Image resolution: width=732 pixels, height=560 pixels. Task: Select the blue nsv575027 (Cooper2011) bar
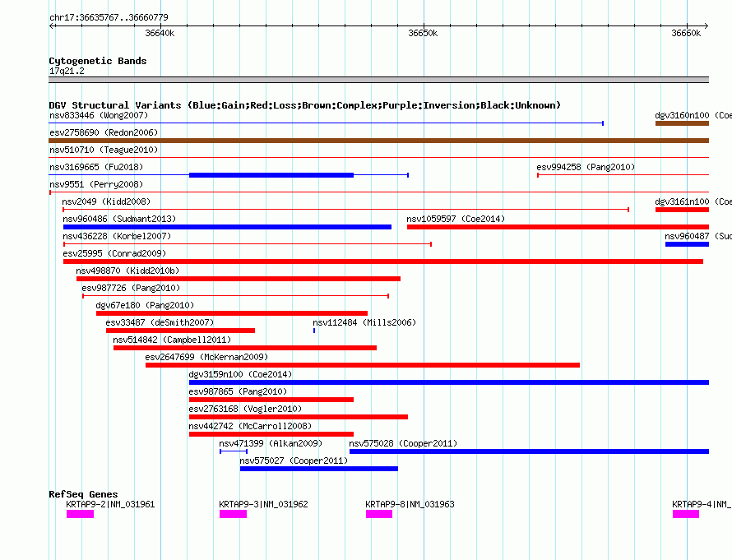tap(319, 469)
